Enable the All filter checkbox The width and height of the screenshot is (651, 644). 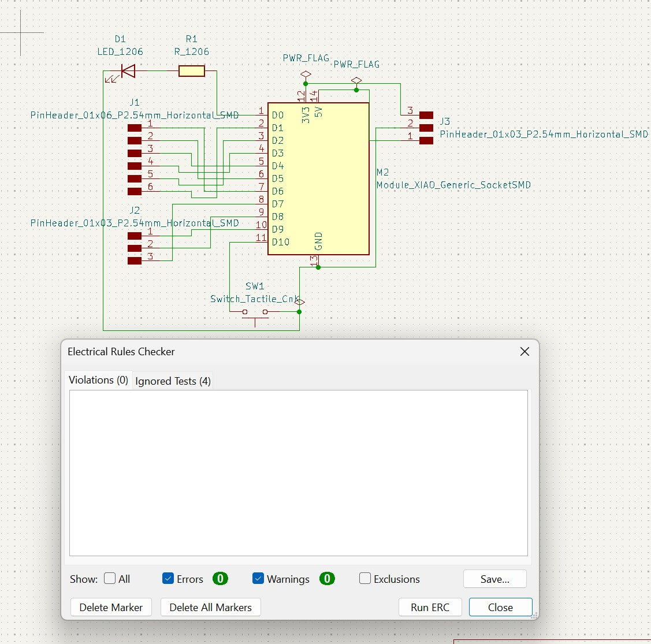[x=109, y=579]
